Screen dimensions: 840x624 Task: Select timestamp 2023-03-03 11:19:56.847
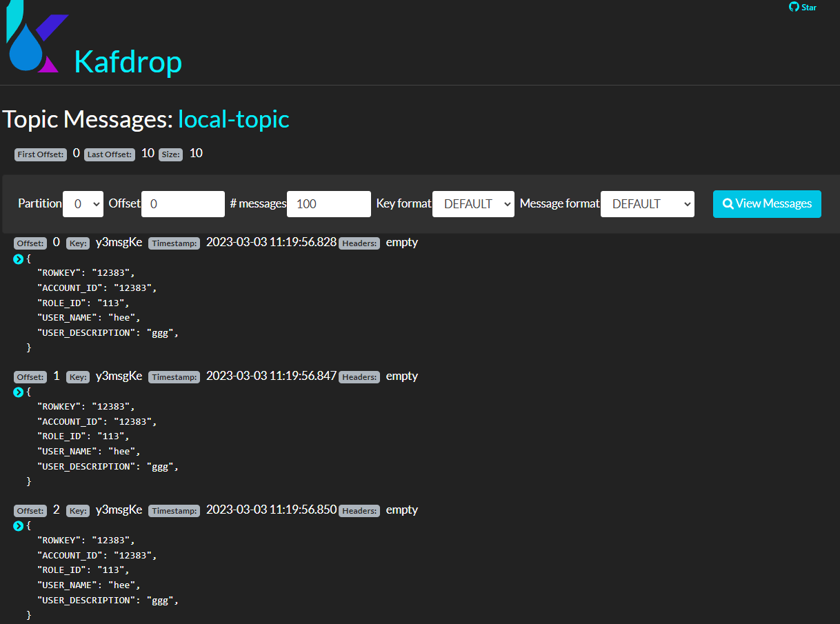[271, 376]
